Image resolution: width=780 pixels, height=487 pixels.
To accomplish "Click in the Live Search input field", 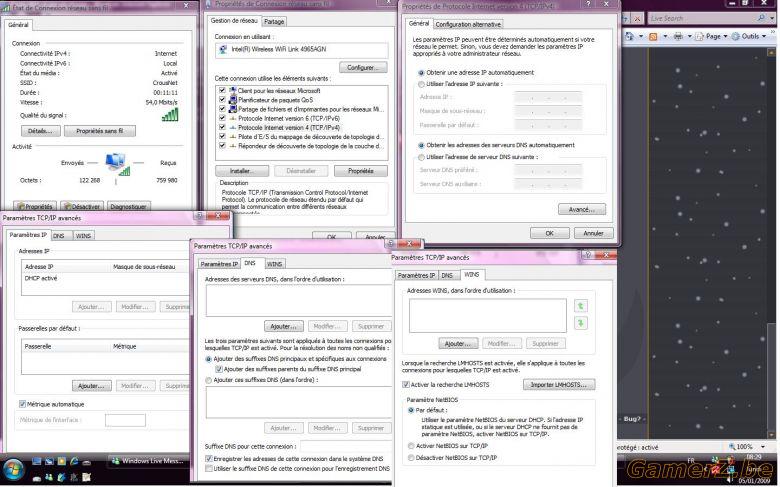I will tap(701, 18).
